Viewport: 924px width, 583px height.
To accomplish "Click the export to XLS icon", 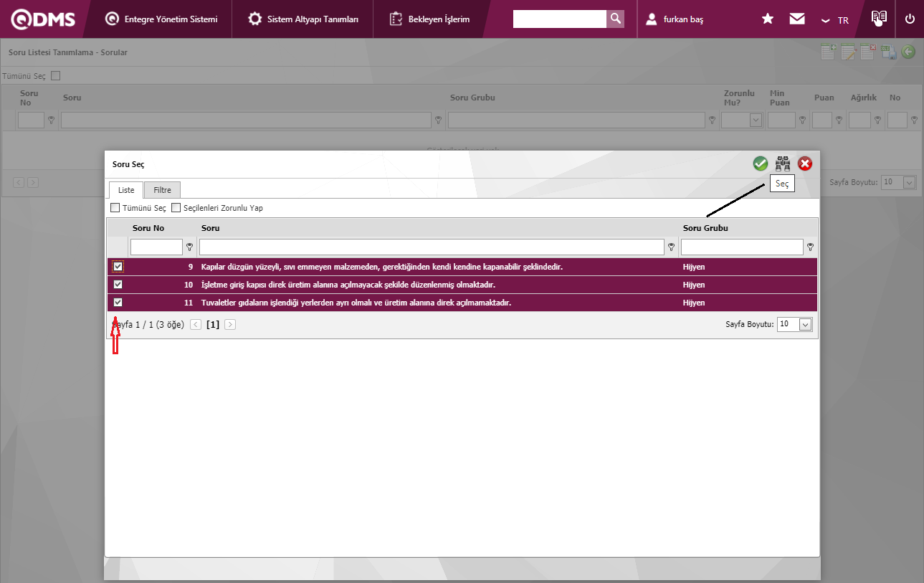I will pyautogui.click(x=889, y=52).
